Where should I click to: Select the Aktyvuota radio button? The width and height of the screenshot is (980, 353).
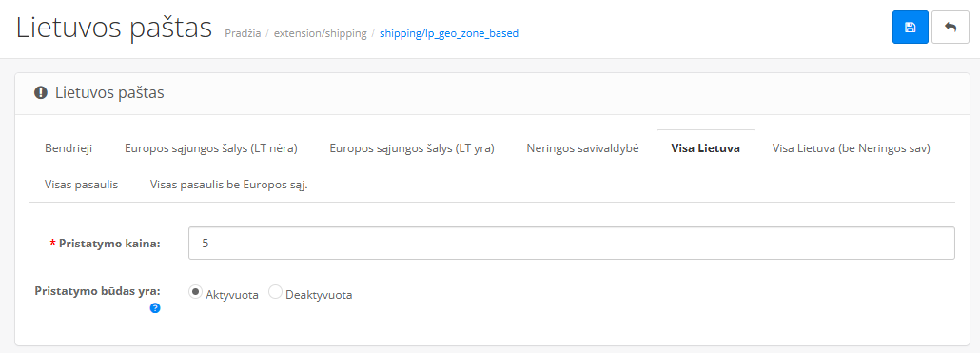point(195,292)
